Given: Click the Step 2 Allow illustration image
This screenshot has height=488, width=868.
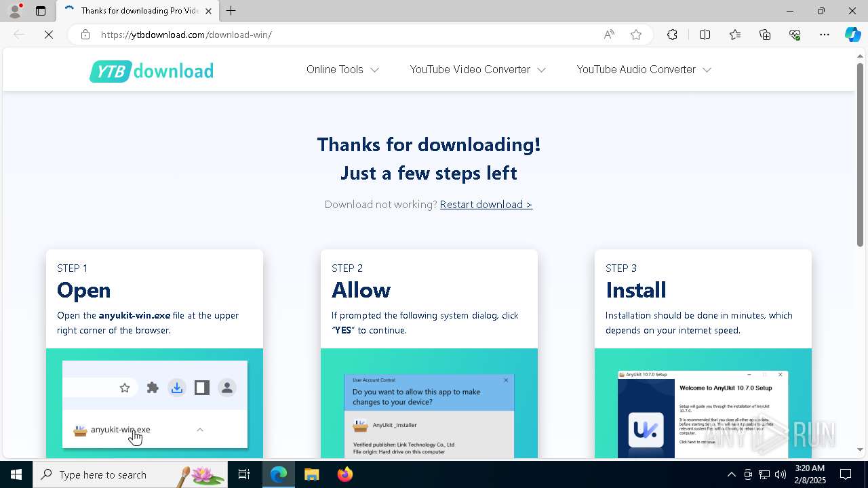Looking at the screenshot, I should click(x=429, y=403).
